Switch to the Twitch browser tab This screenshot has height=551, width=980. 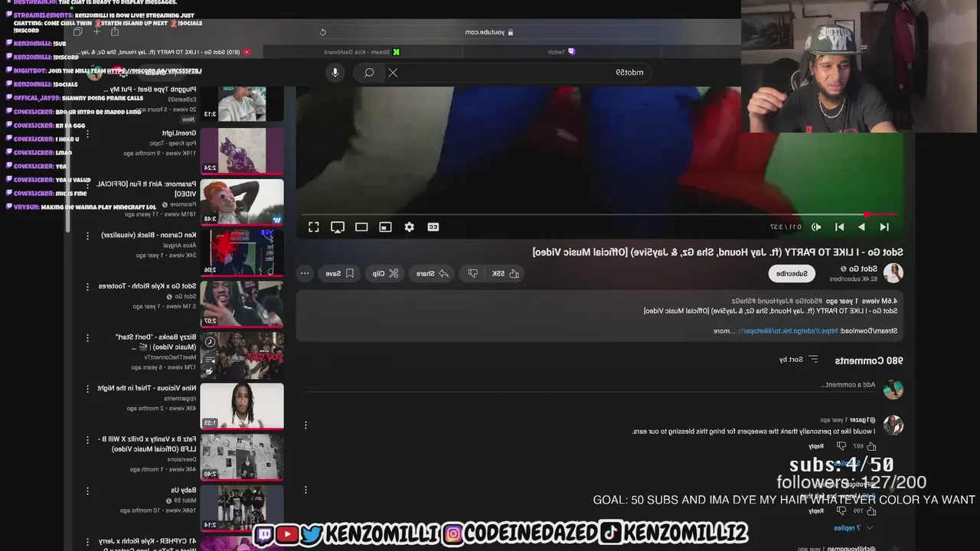(561, 52)
